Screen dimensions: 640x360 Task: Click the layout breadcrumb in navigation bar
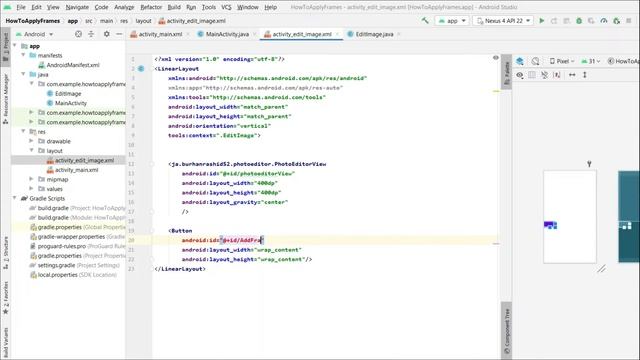(143, 21)
